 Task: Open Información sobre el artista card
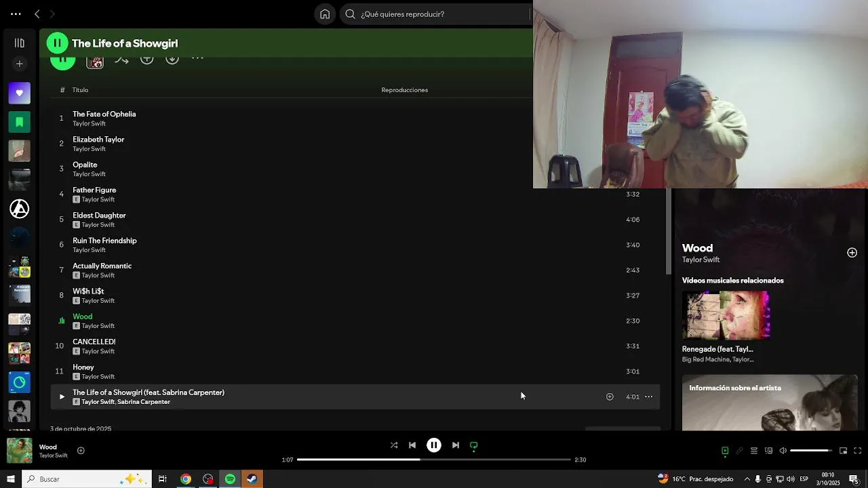tap(770, 403)
